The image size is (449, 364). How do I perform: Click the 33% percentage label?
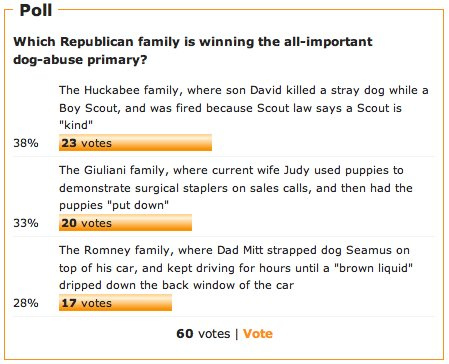[x=26, y=223]
